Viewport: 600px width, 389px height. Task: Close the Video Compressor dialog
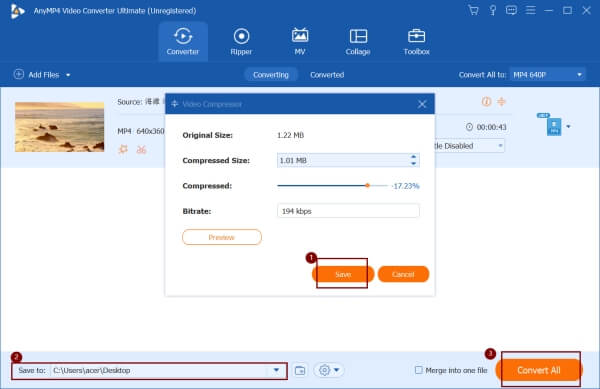[422, 104]
